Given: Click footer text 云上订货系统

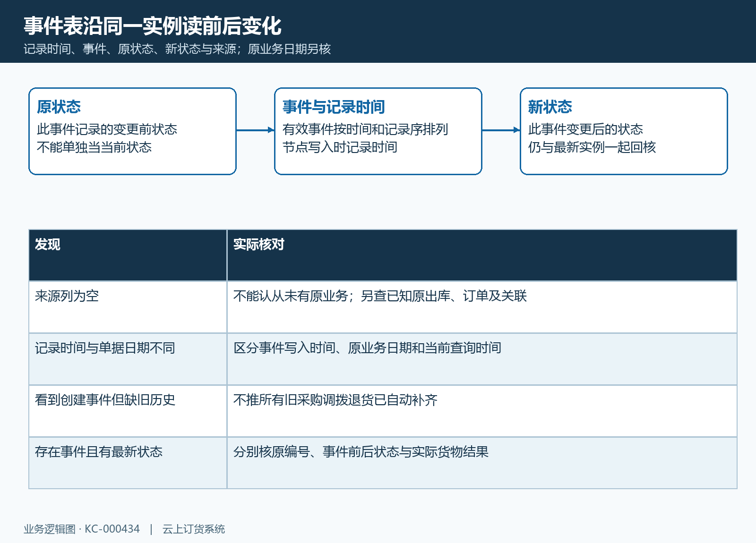Looking at the screenshot, I should 194,529.
